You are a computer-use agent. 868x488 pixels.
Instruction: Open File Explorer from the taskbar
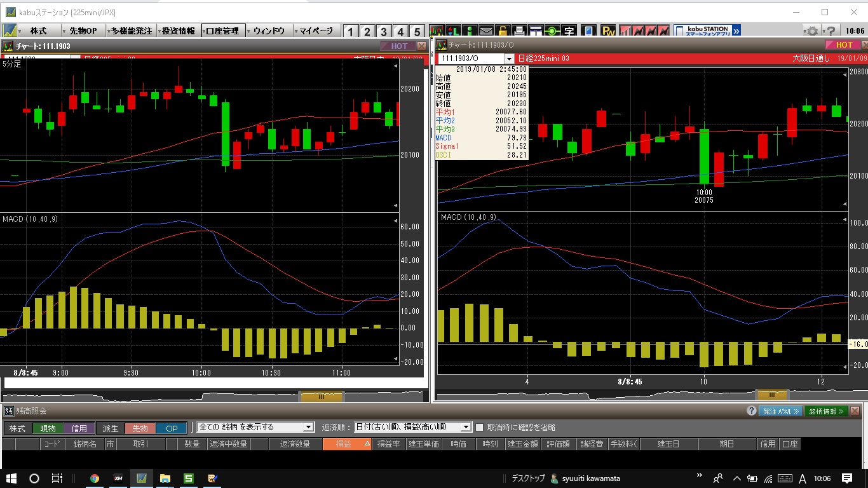pyautogui.click(x=165, y=478)
